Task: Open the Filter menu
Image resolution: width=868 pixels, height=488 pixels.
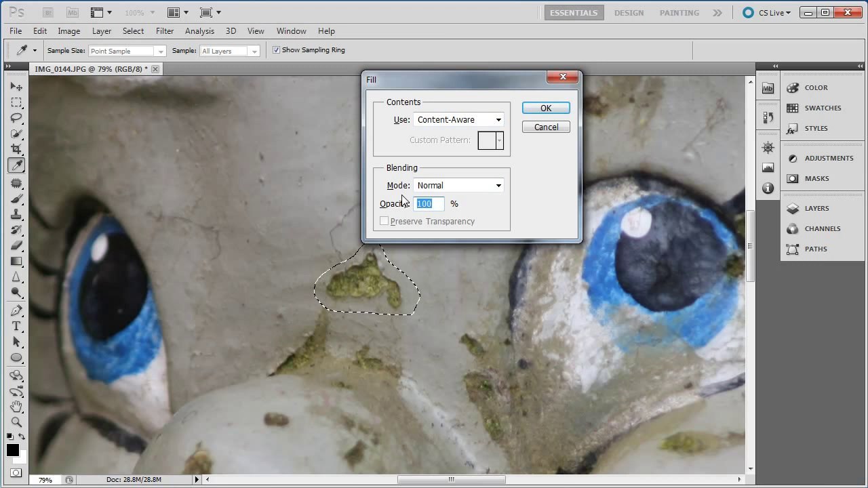Action: [165, 31]
